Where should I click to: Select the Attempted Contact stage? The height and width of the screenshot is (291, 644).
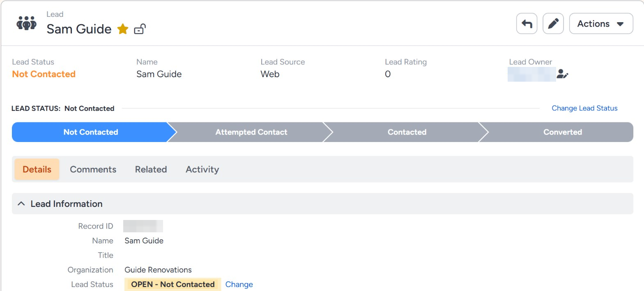tap(251, 132)
